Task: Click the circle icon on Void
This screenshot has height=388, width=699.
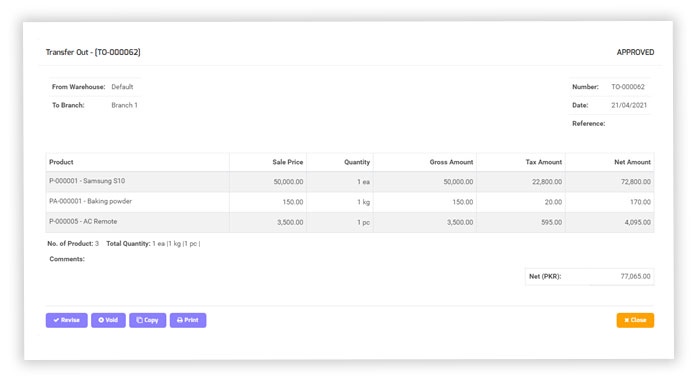Action: [x=101, y=320]
